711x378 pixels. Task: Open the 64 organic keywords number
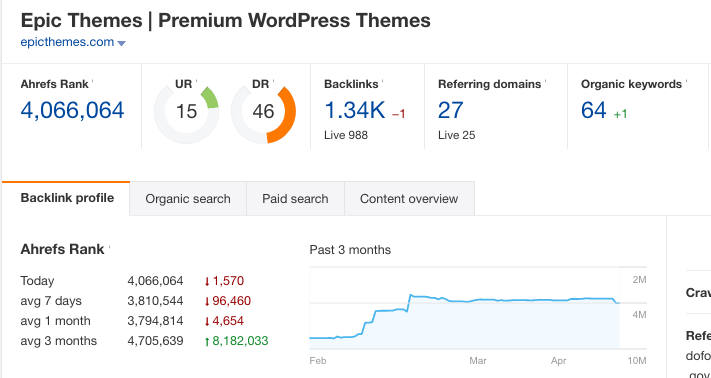(594, 111)
